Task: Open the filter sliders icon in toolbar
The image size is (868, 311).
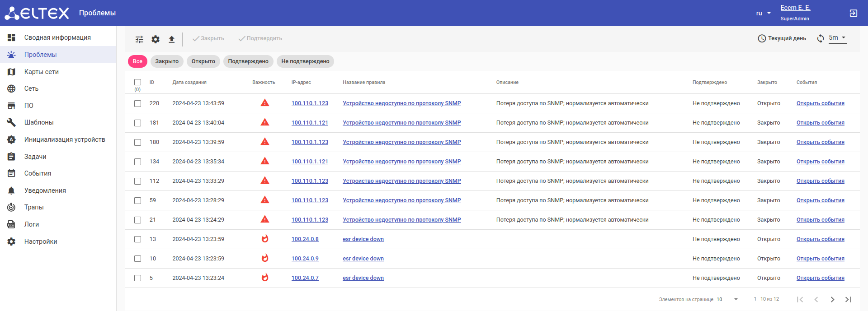Action: (139, 39)
